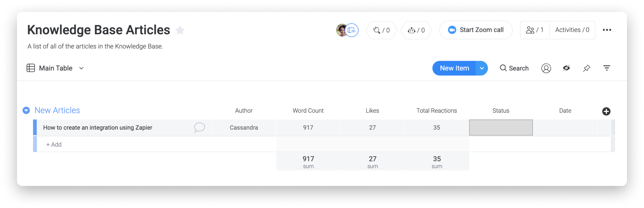Select the empty gray Status cell
The image size is (644, 208).
click(501, 128)
